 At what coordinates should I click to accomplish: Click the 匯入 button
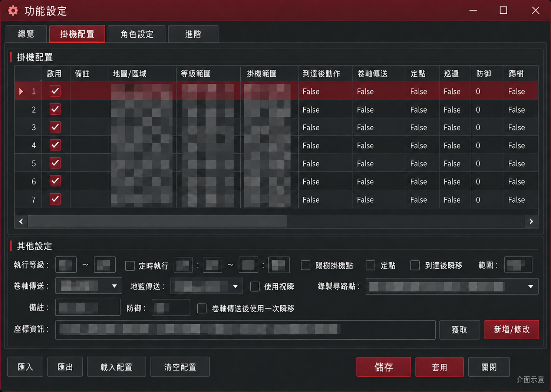coord(25,367)
